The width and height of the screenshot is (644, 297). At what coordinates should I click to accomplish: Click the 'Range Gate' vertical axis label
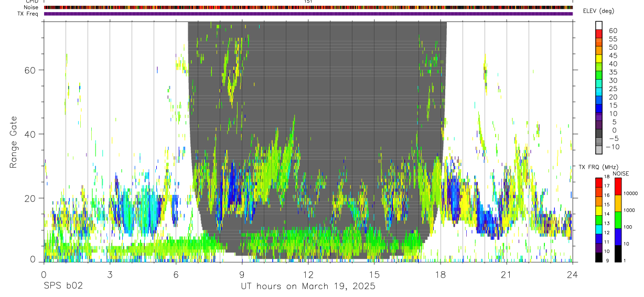tap(13, 142)
